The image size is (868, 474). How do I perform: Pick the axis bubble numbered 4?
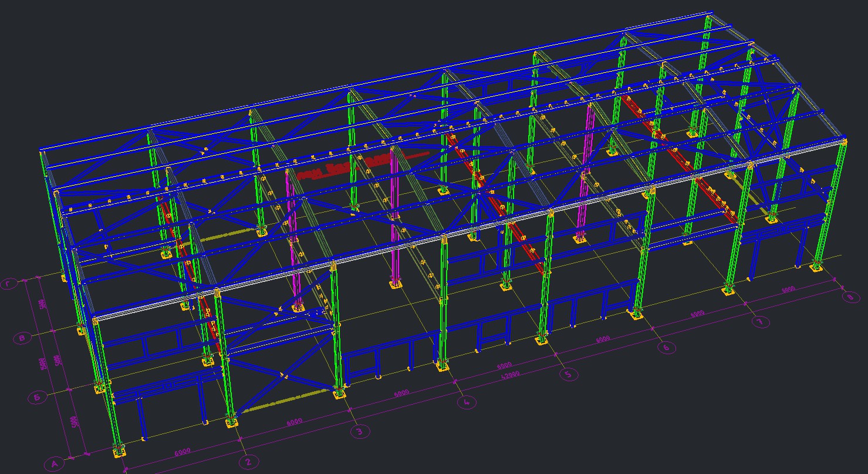click(467, 402)
